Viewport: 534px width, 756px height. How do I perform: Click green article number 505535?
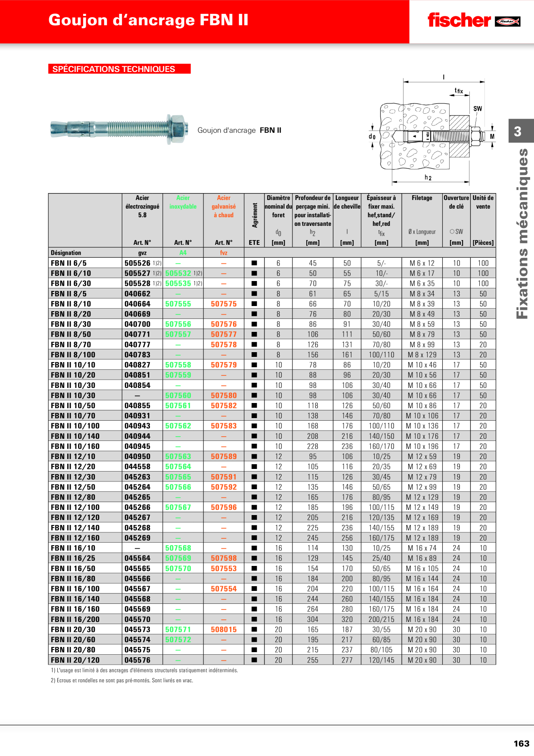tap(178, 283)
